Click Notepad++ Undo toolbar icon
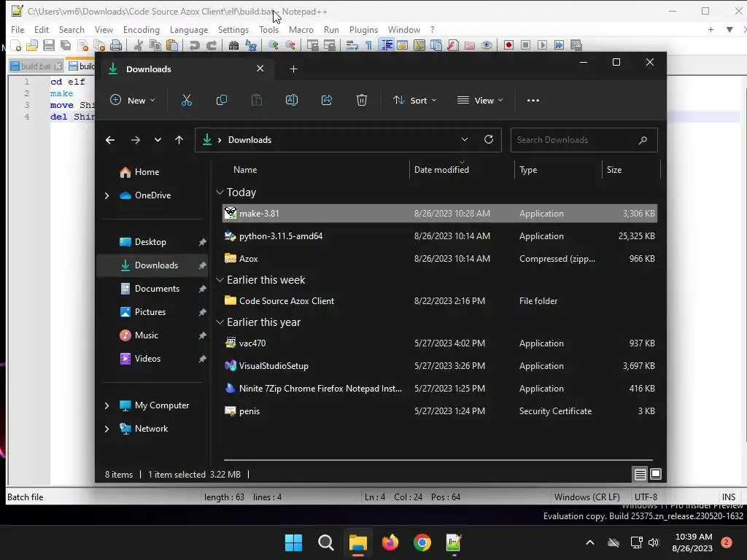 tap(194, 45)
